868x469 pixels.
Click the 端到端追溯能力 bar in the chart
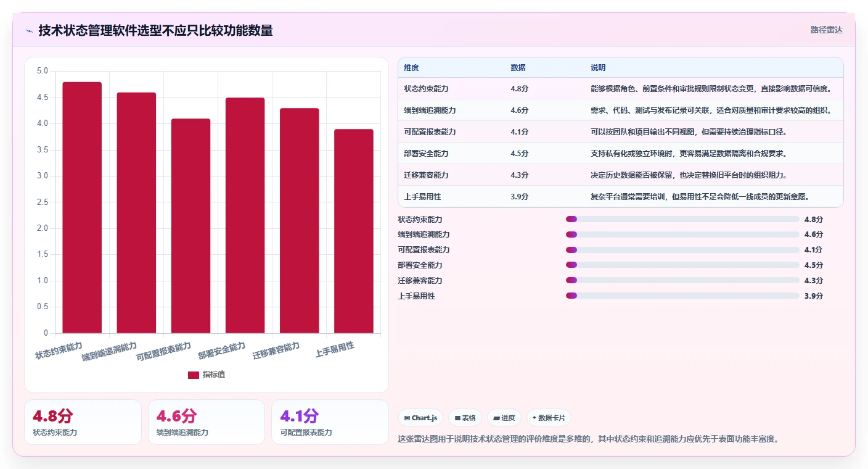(x=136, y=213)
